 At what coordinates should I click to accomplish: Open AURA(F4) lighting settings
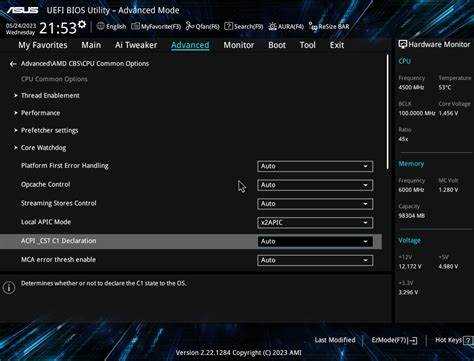coord(286,26)
